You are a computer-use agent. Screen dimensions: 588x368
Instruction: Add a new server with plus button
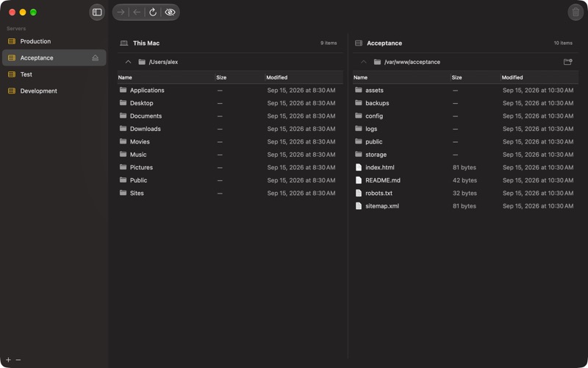coord(8,360)
